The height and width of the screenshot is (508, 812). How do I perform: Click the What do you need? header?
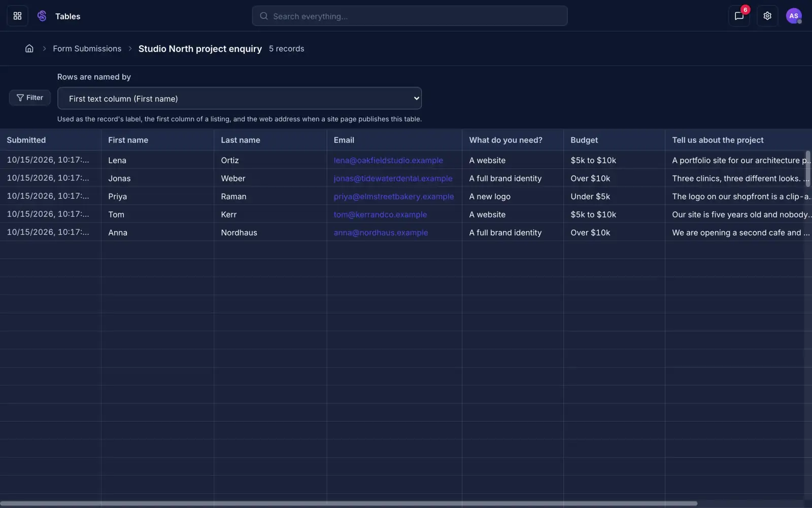[513, 140]
